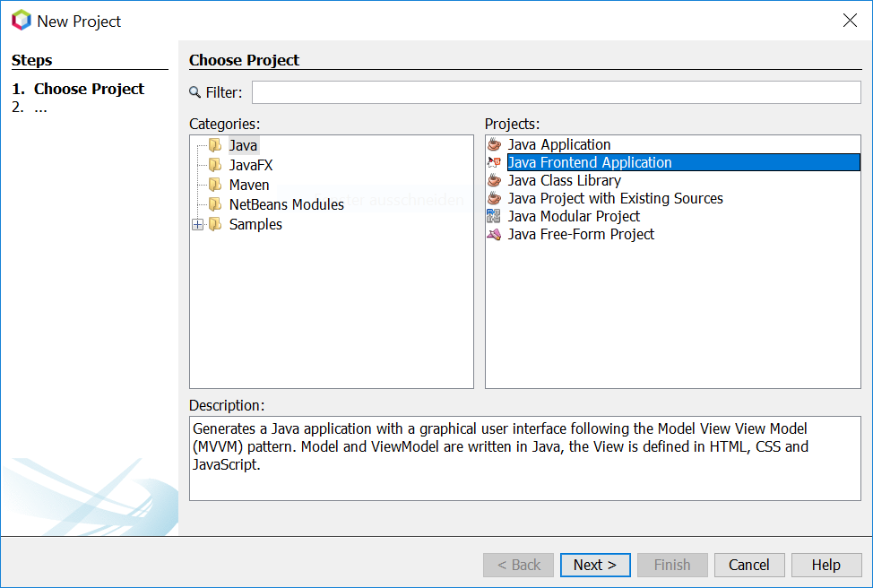The height and width of the screenshot is (588, 873).
Task: Click the filter magnifier icon
Action: pyautogui.click(x=195, y=92)
